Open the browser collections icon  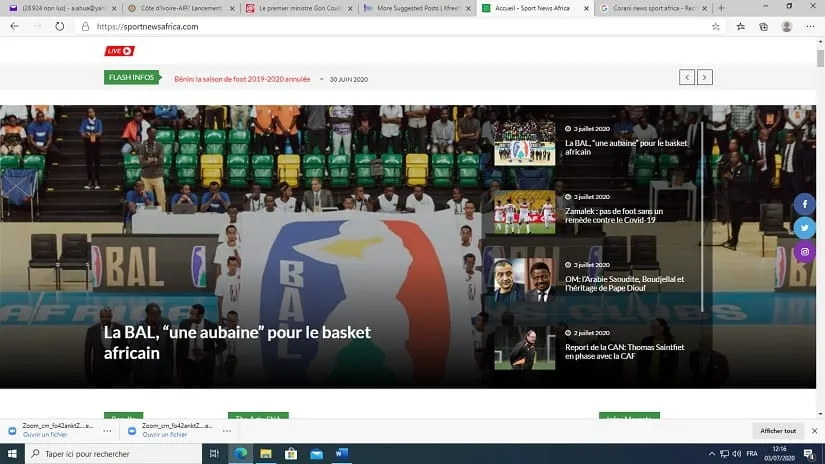763,26
